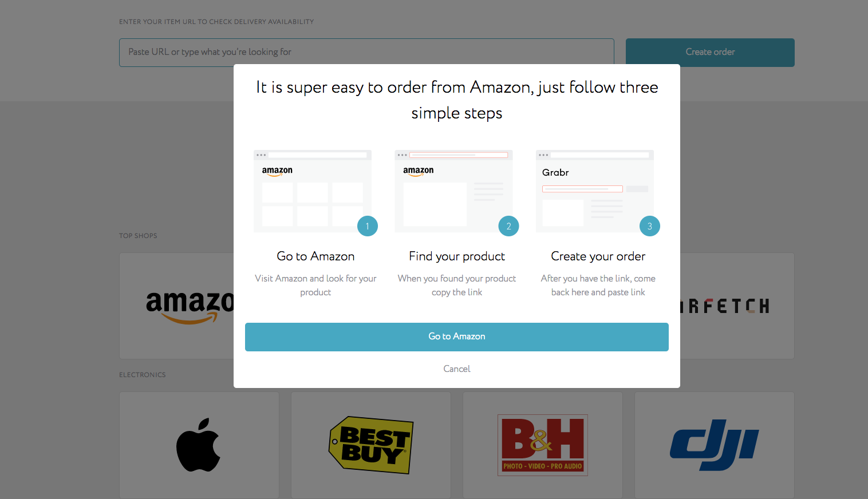Select the step 2 number badge
Image resolution: width=868 pixels, height=499 pixels.
[x=508, y=226]
